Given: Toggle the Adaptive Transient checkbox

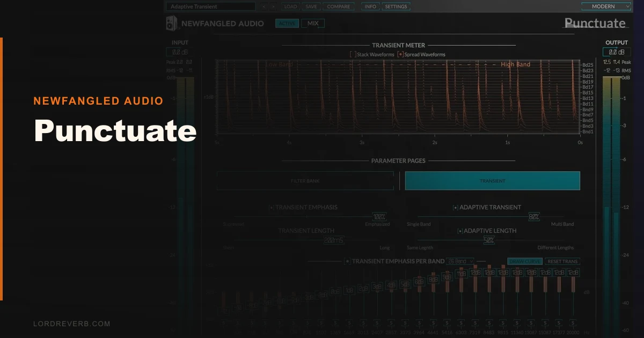Looking at the screenshot, I should tap(455, 208).
